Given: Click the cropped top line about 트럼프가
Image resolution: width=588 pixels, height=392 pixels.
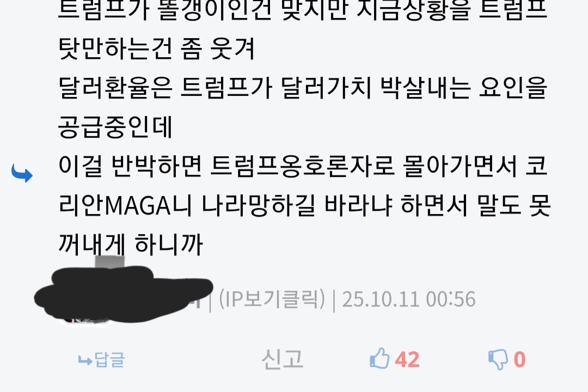Looking at the screenshot, I should click(x=303, y=10).
